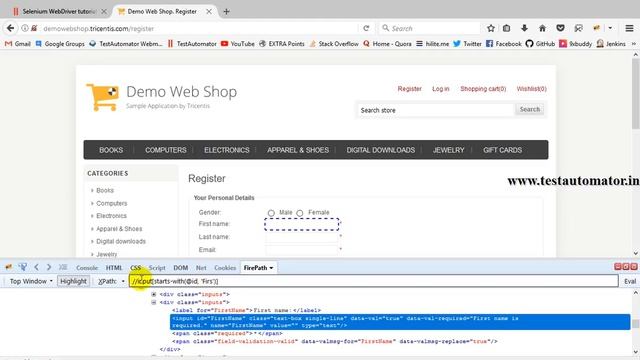640x360 pixels.
Task: Click the store Search button
Action: click(x=530, y=109)
